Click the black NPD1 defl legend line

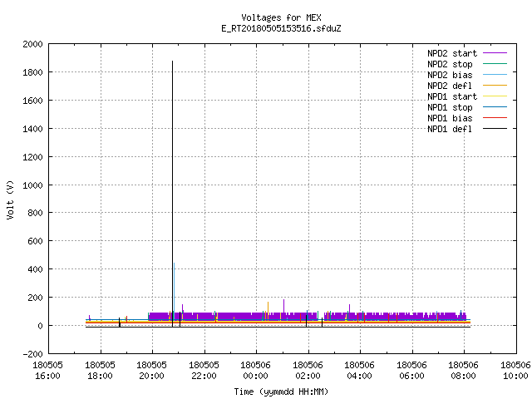(x=495, y=129)
